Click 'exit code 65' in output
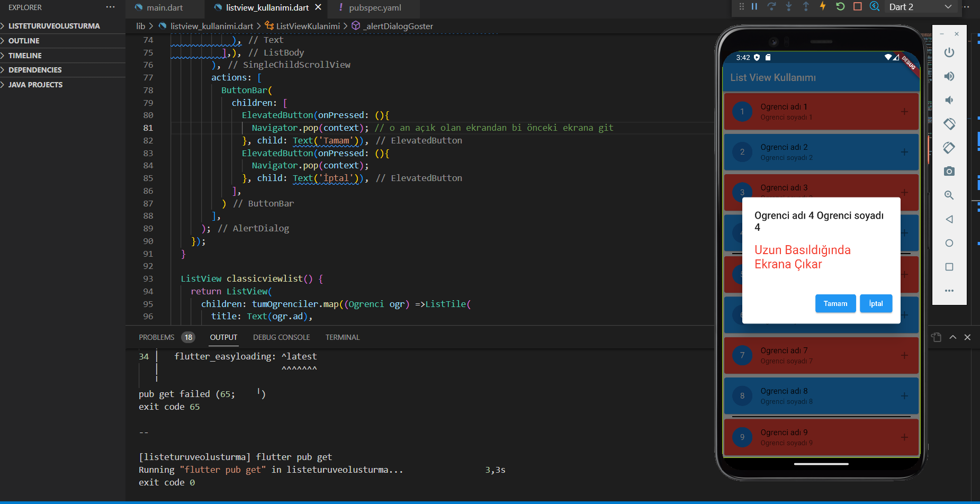 [169, 407]
